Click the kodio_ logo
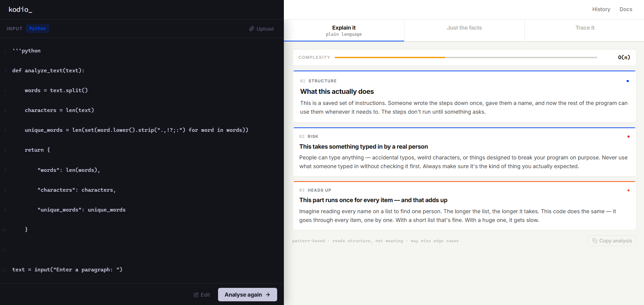This screenshot has width=644, height=305. tap(20, 9)
